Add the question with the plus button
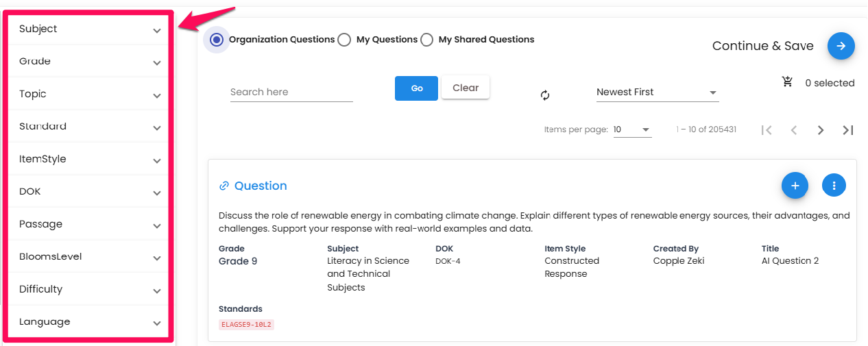The width and height of the screenshot is (868, 346). [795, 185]
